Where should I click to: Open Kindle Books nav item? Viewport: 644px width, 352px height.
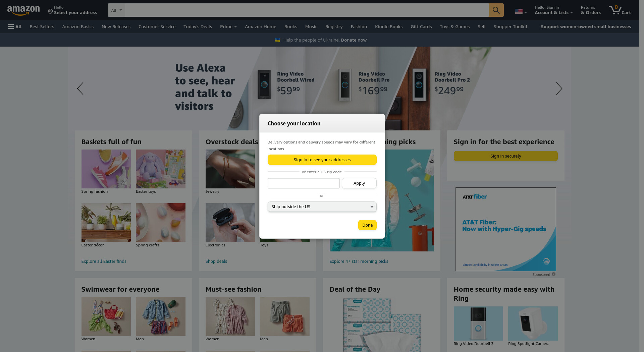(389, 26)
